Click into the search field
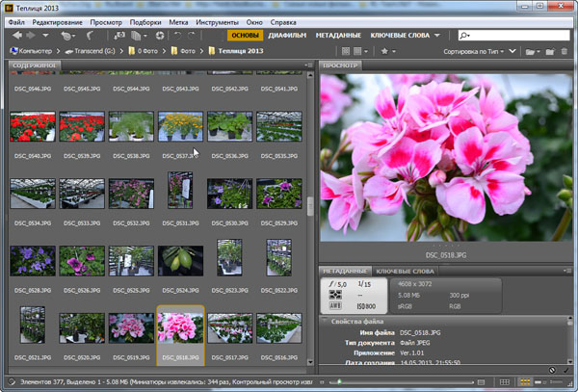Viewport: 578px width, 392px height. (x=513, y=36)
